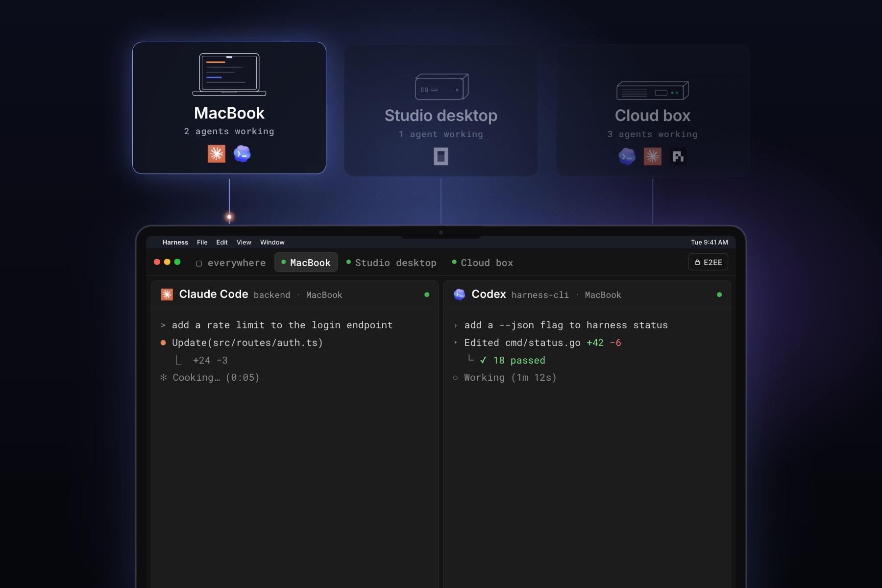The height and width of the screenshot is (588, 882).
Task: Click the Claude Code icon in MacBook card
Action: 217,154
